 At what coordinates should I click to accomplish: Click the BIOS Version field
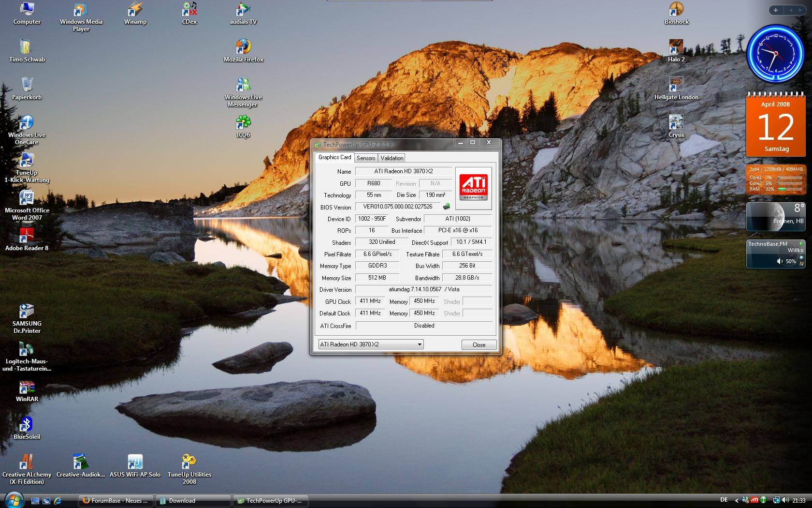coord(398,207)
